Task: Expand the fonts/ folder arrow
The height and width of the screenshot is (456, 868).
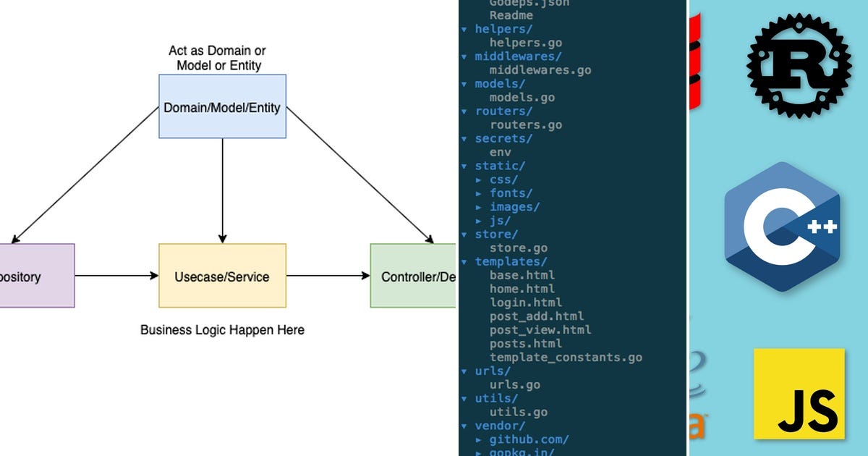Action: click(x=479, y=193)
